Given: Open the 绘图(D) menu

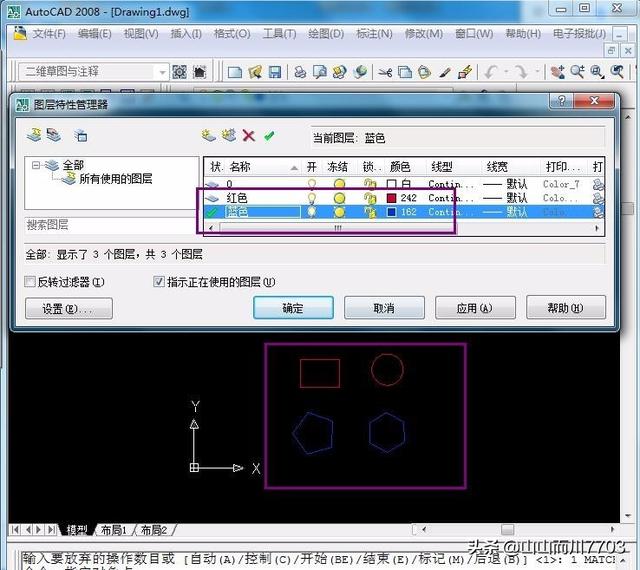Looking at the screenshot, I should [x=326, y=33].
